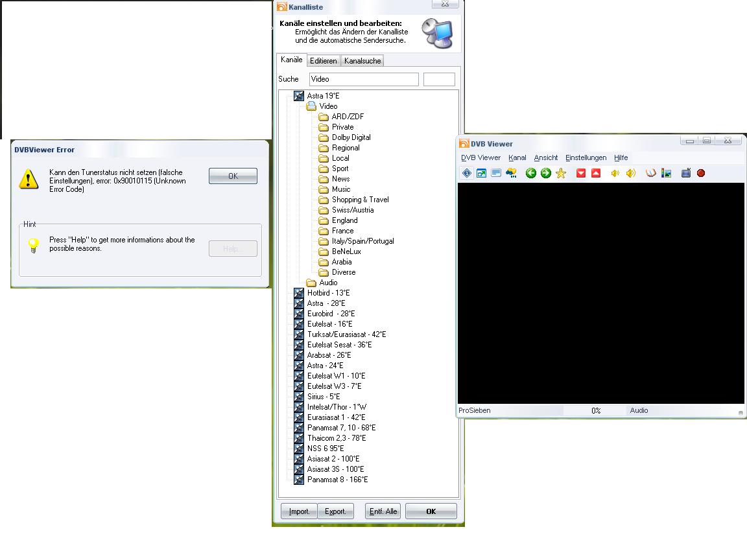Screen dimensions: 747x560
Task: Open the teletext page icon in toolbar
Action: 496,173
